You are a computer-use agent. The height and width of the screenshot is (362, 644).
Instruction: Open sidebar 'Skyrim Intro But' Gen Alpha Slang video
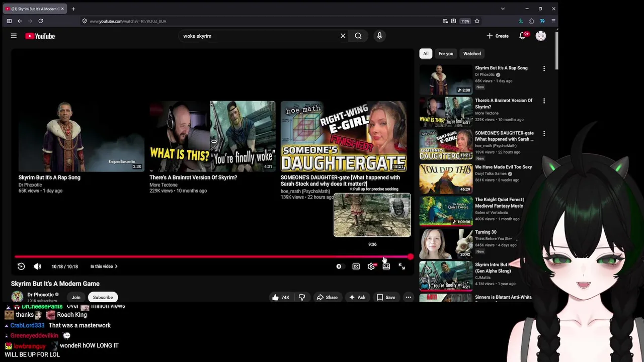[493, 267]
